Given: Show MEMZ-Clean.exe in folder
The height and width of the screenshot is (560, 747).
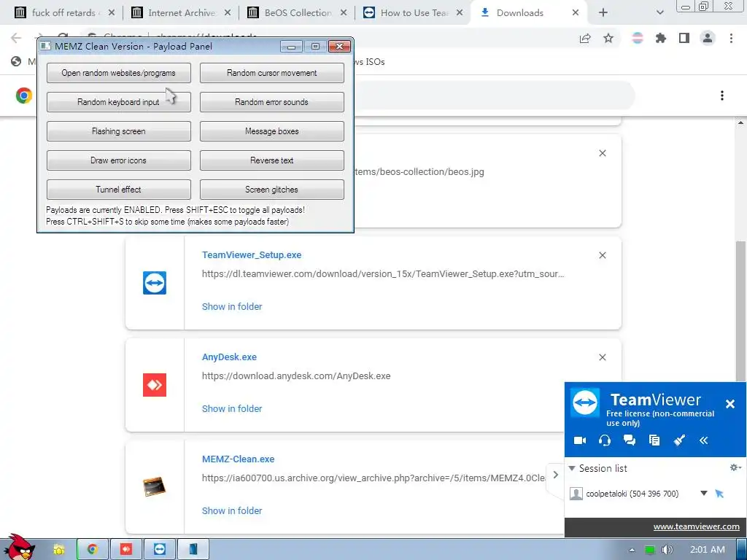Looking at the screenshot, I should 232,510.
